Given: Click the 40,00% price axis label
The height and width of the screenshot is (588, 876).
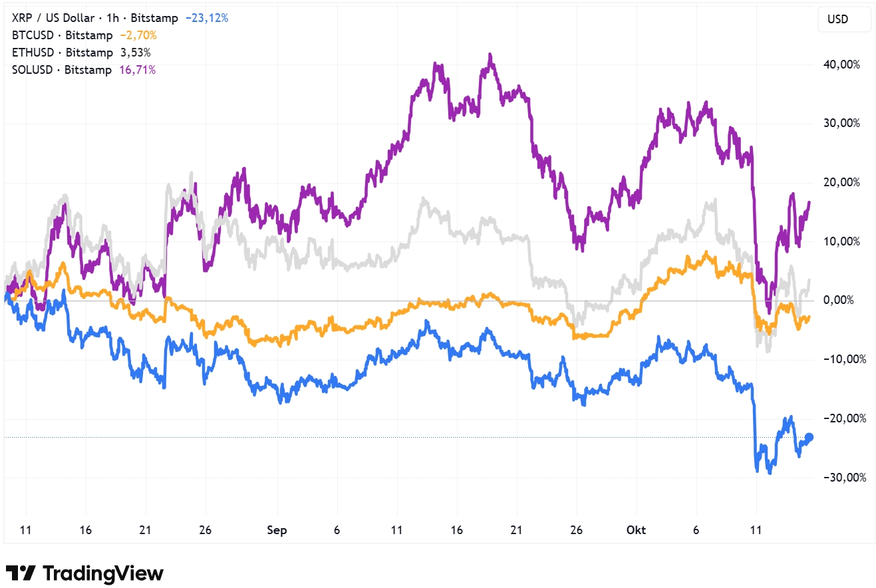Looking at the screenshot, I should pyautogui.click(x=841, y=65).
